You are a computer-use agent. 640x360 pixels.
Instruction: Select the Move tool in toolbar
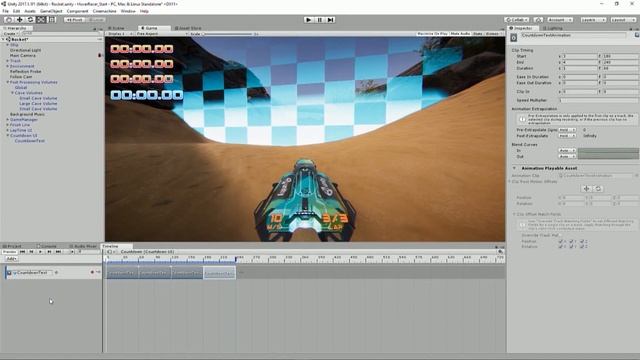click(19, 20)
